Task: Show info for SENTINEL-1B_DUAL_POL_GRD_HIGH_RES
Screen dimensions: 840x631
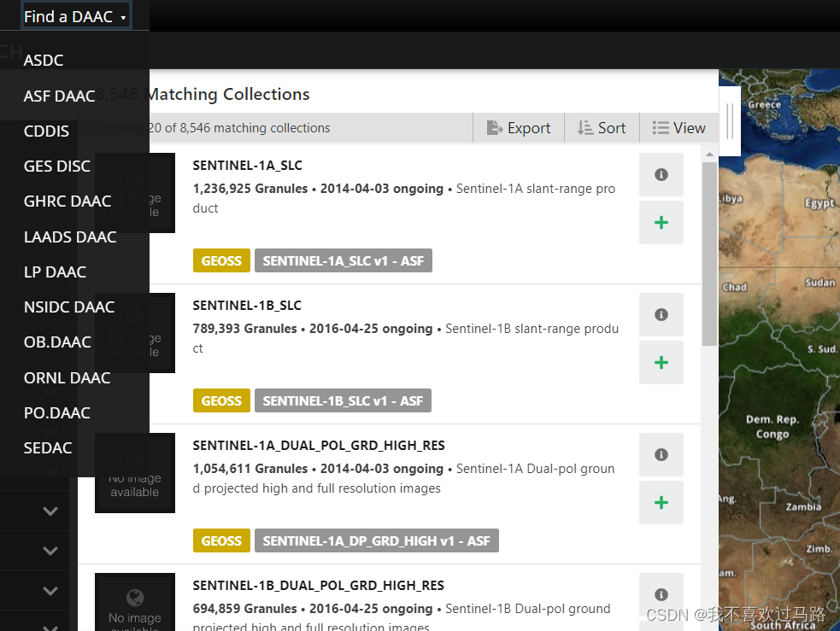Action: 661,594
